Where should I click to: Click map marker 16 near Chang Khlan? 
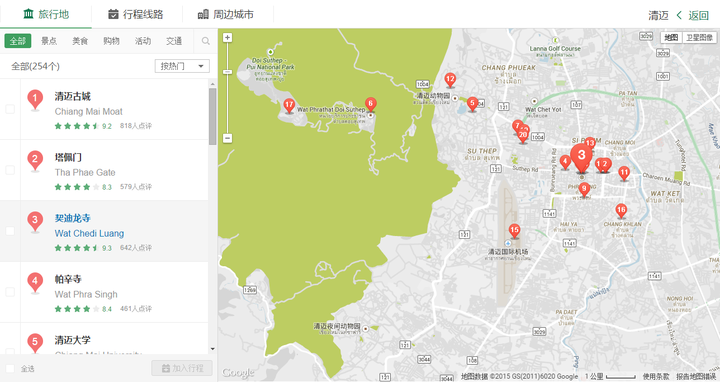click(621, 211)
